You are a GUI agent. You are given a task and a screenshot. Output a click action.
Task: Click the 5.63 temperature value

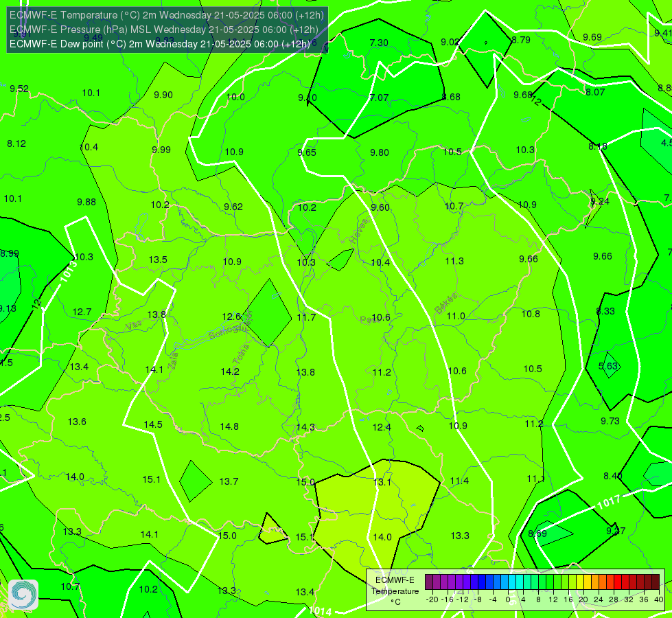pyautogui.click(x=608, y=366)
